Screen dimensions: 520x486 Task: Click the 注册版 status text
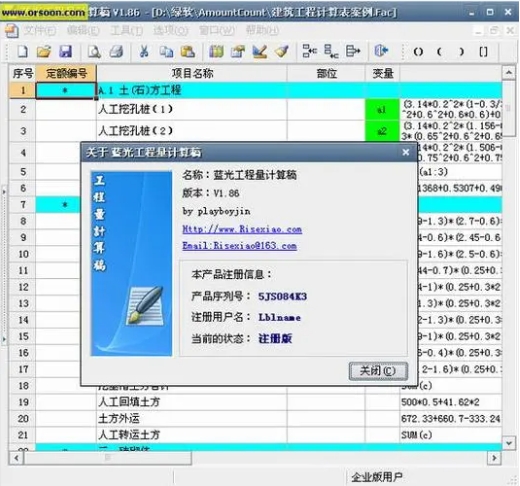pos(275,339)
